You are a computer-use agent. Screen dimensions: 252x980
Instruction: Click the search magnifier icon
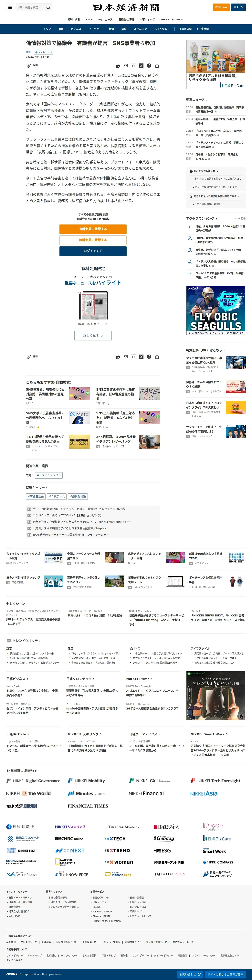pyautogui.click(x=48, y=7)
